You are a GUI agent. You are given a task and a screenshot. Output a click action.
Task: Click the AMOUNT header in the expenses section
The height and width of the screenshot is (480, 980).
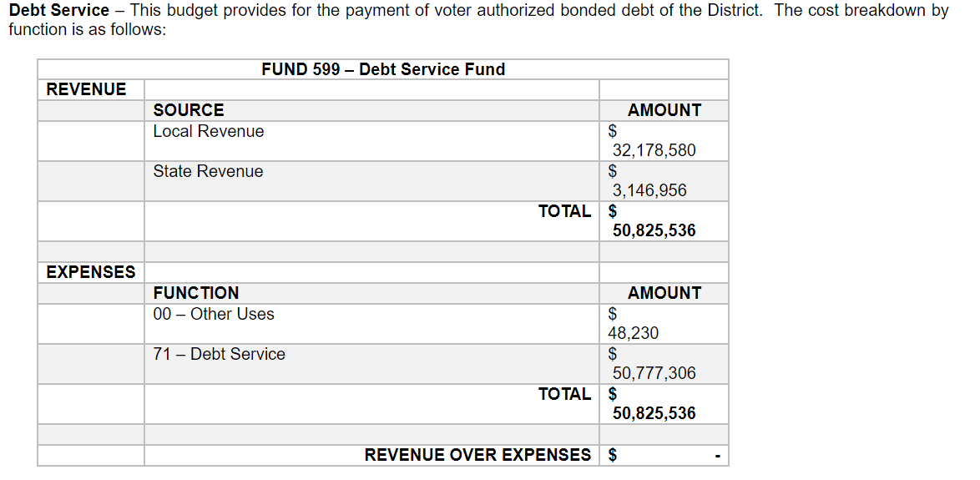click(664, 293)
